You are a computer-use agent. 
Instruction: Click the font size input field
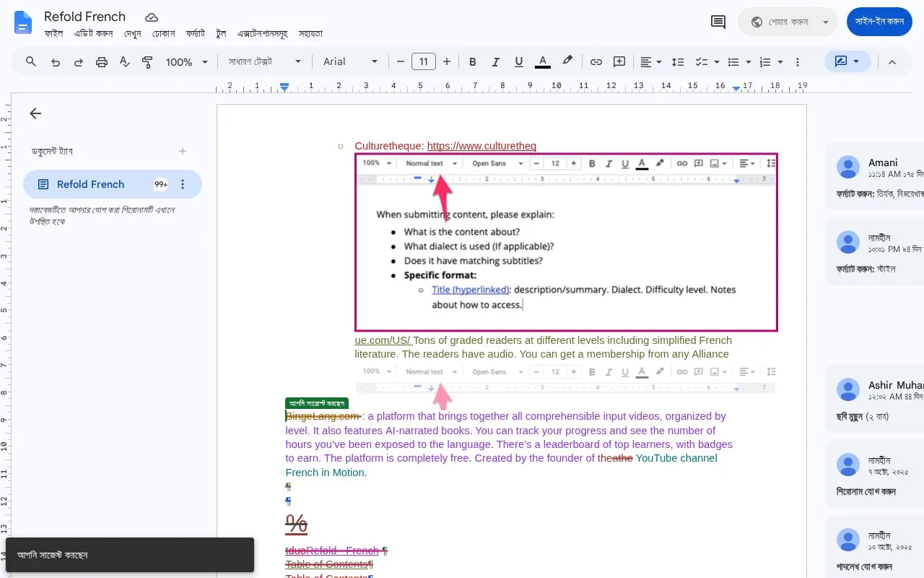[x=424, y=62]
